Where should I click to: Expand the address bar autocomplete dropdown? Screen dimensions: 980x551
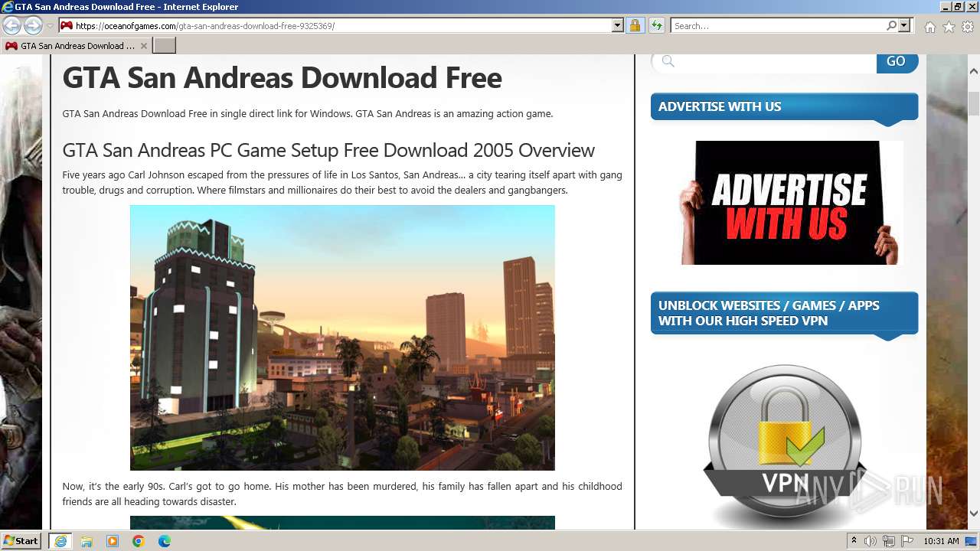(618, 25)
